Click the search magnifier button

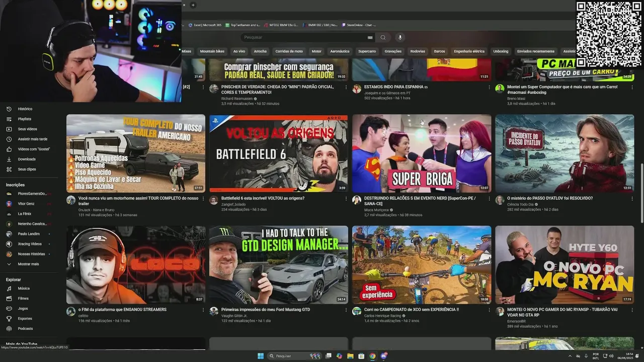pyautogui.click(x=383, y=37)
